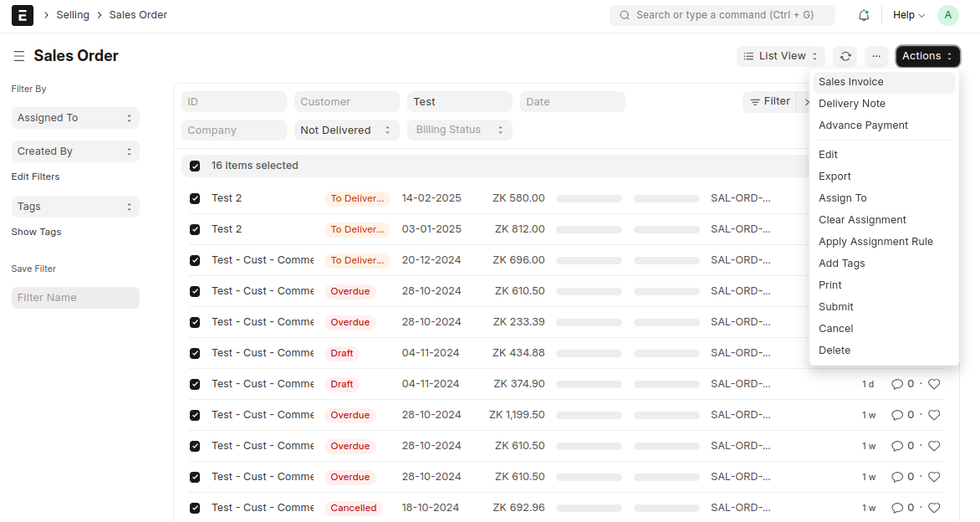
Task: Toggle the sidebar hamburger icon
Action: tap(19, 56)
